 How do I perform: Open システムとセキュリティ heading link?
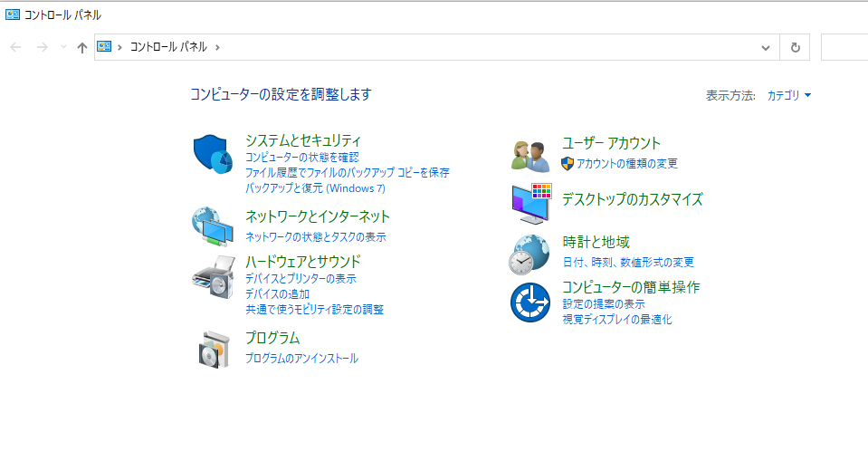(x=303, y=140)
